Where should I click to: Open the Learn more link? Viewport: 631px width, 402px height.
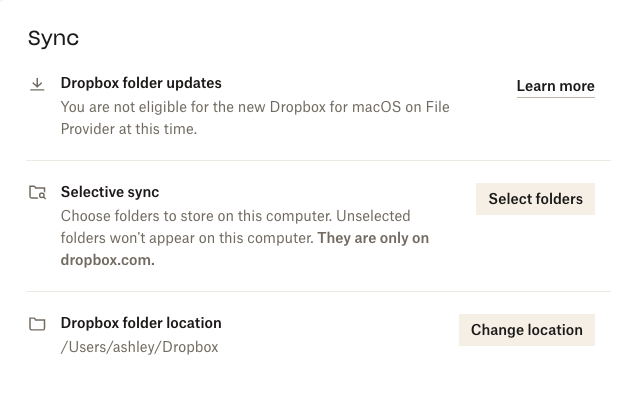(555, 86)
